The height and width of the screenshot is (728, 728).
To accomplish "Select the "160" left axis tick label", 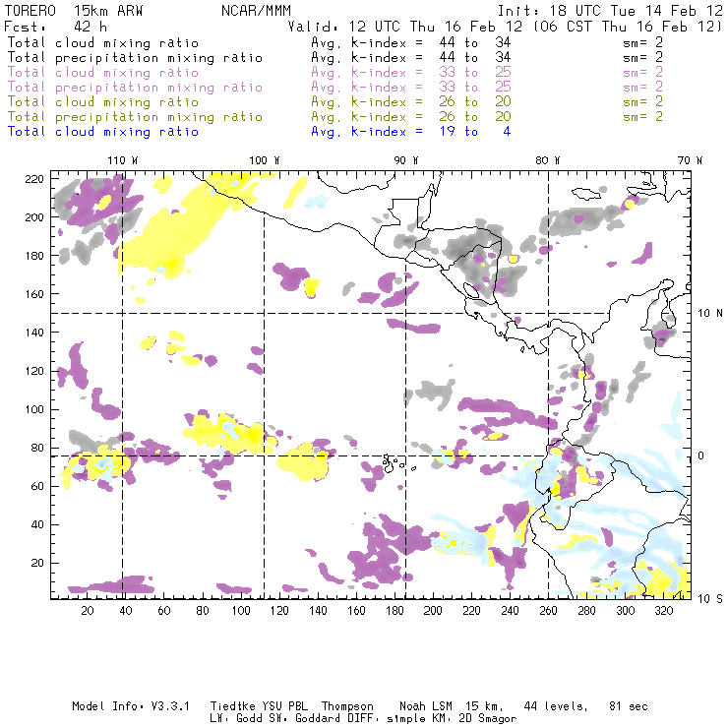I will pos(34,294).
